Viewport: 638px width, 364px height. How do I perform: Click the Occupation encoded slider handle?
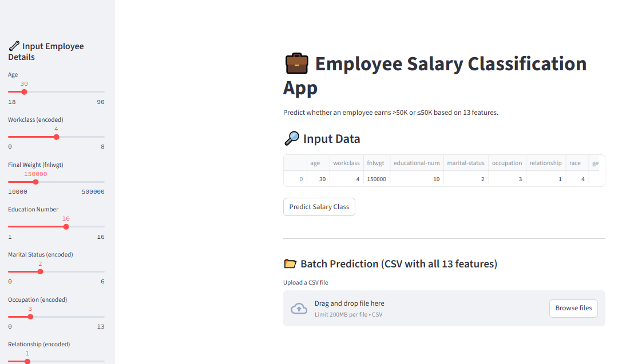pos(30,316)
